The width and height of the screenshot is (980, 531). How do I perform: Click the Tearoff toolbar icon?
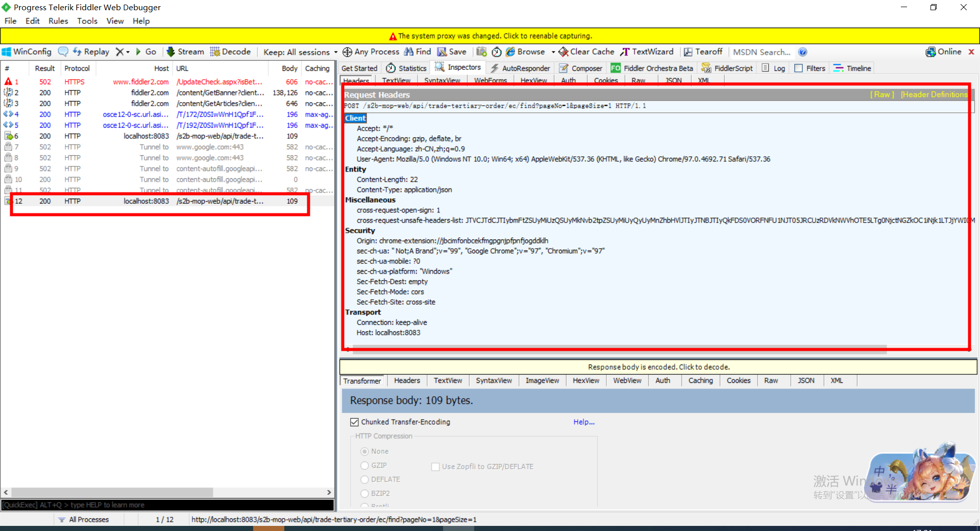pos(703,52)
